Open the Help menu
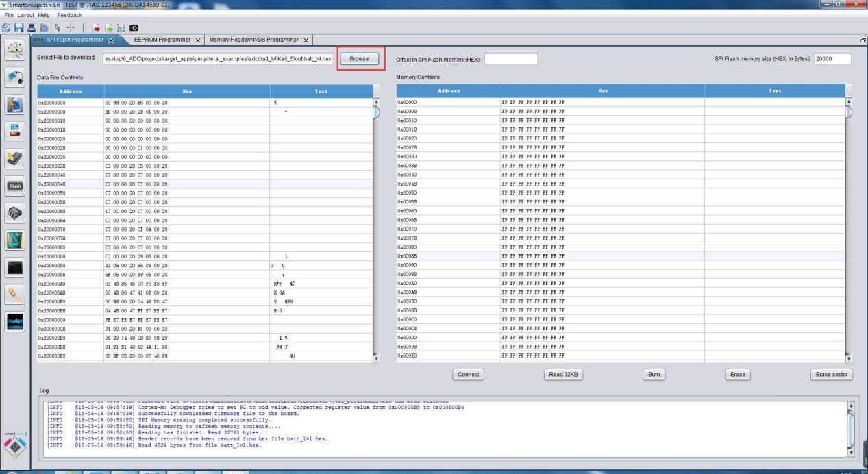This screenshot has height=474, width=868. [x=44, y=15]
